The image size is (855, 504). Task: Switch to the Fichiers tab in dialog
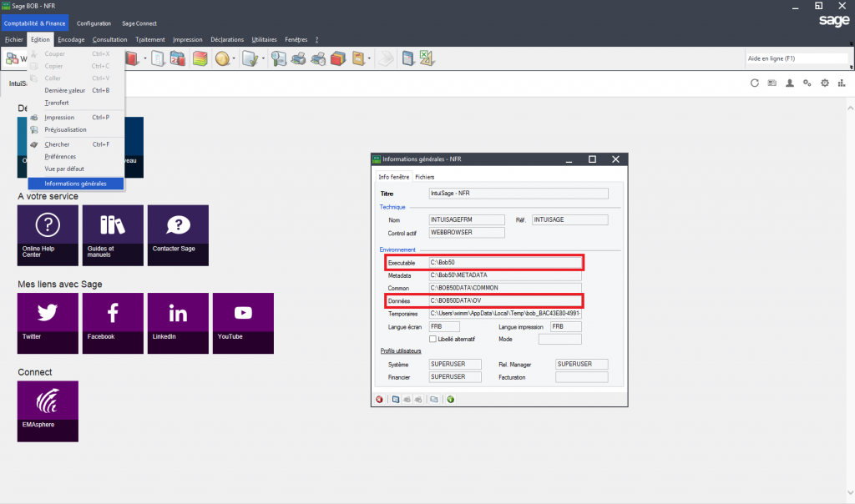[x=425, y=177]
